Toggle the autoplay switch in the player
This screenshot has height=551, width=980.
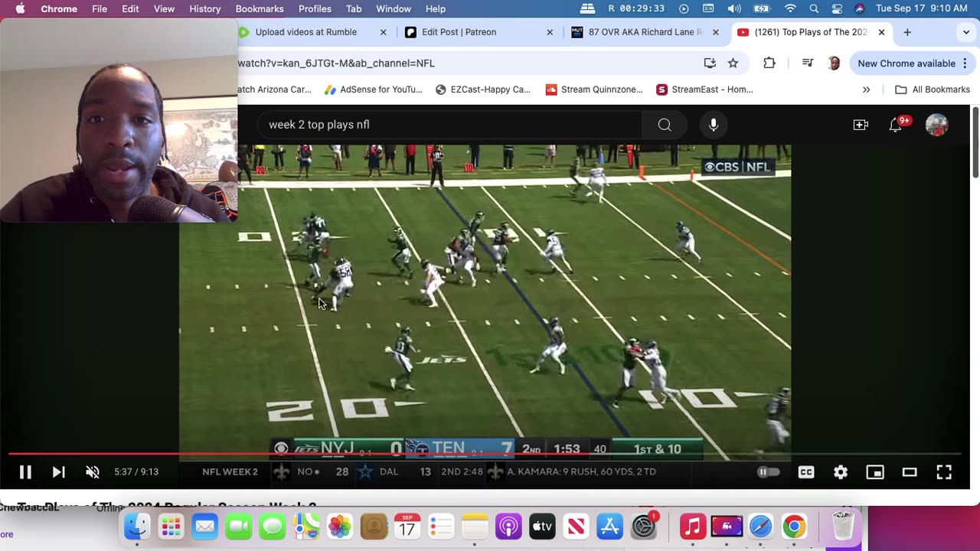click(x=768, y=472)
